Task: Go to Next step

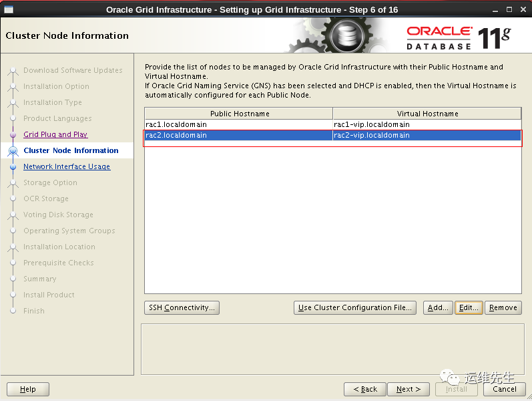Action: 409,389
